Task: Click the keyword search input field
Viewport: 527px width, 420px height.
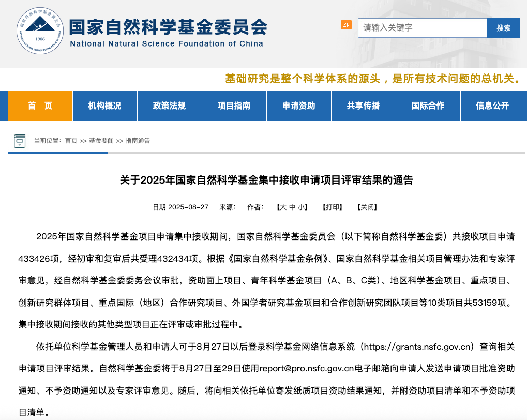Action: 422,28
